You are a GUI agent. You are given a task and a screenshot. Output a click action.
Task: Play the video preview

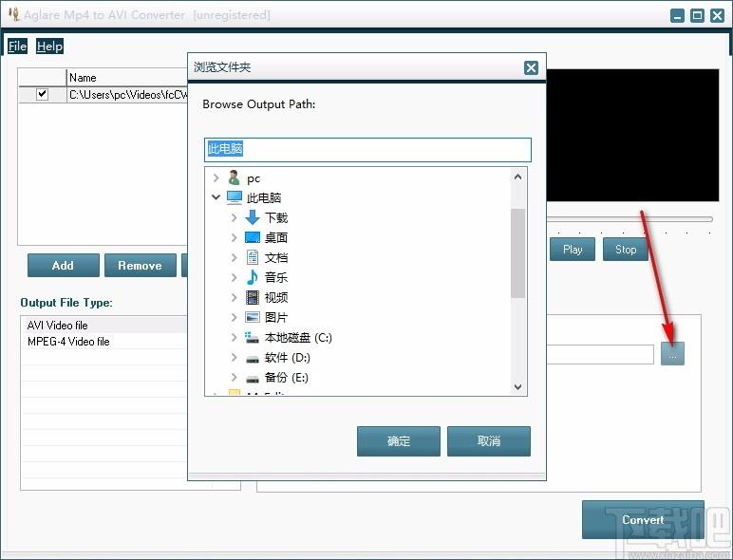[x=573, y=249]
